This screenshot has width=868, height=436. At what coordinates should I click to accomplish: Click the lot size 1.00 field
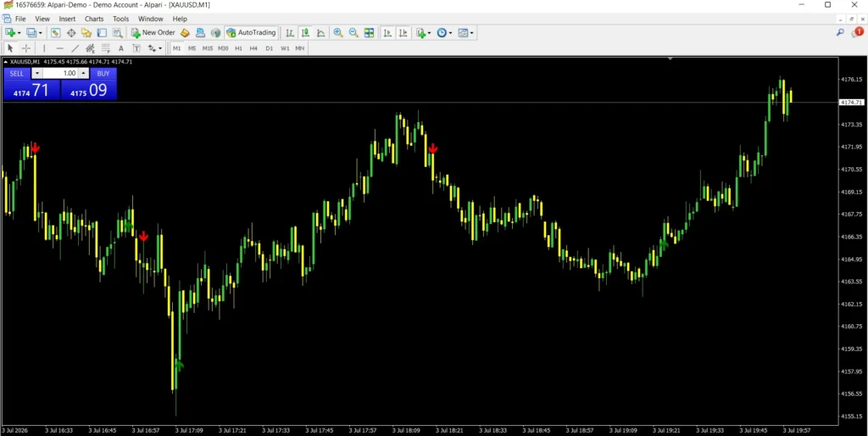60,73
